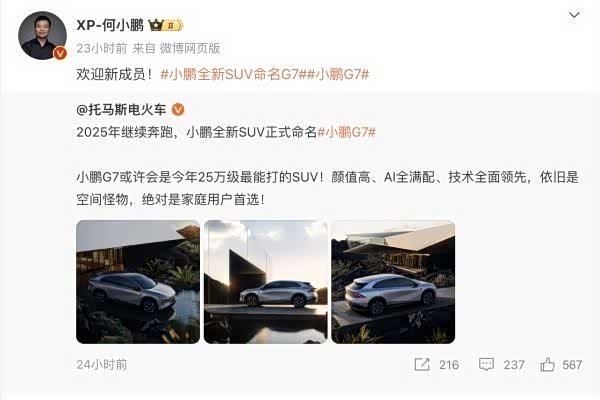
Task: Like the post with thumbs-up icon
Action: click(x=548, y=364)
